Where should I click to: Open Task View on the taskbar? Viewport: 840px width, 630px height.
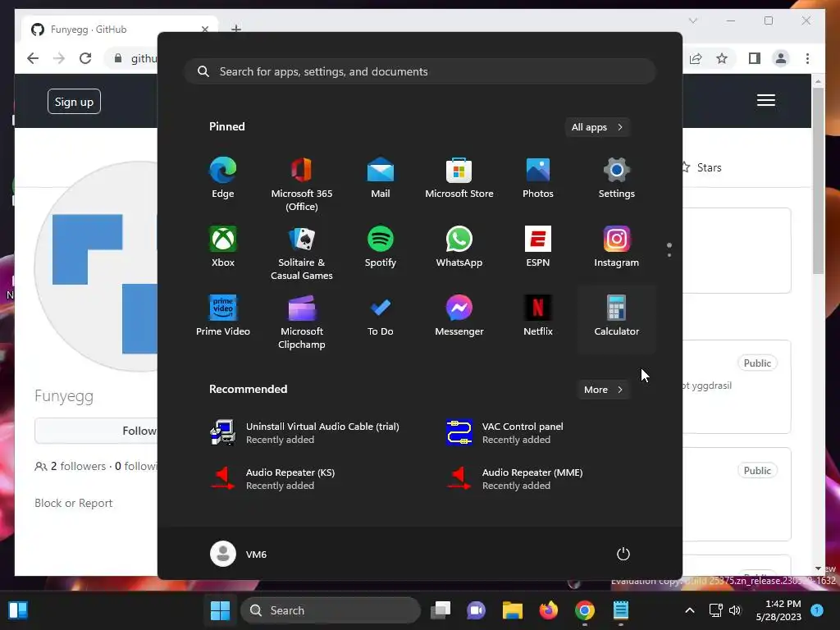pos(441,610)
